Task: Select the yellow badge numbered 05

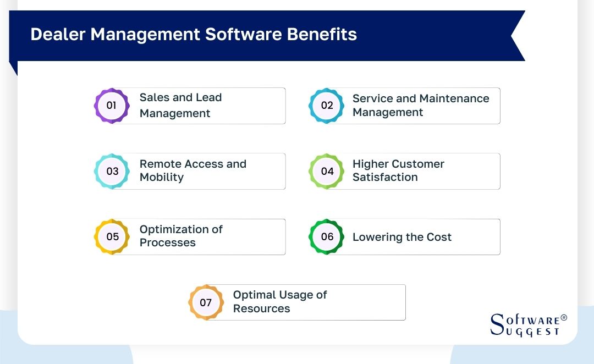Action: (112, 236)
